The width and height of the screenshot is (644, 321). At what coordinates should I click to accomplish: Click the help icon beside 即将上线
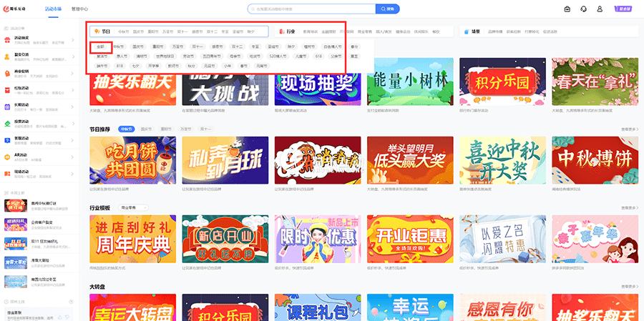[x=71, y=302]
